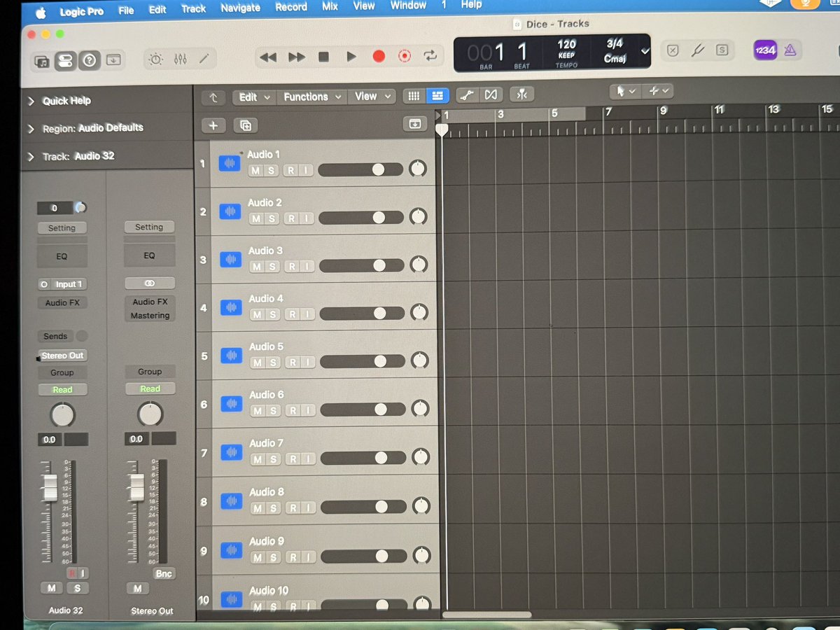Click the Fast Forward transport button
Screen dimensions: 840x630
pyautogui.click(x=297, y=57)
